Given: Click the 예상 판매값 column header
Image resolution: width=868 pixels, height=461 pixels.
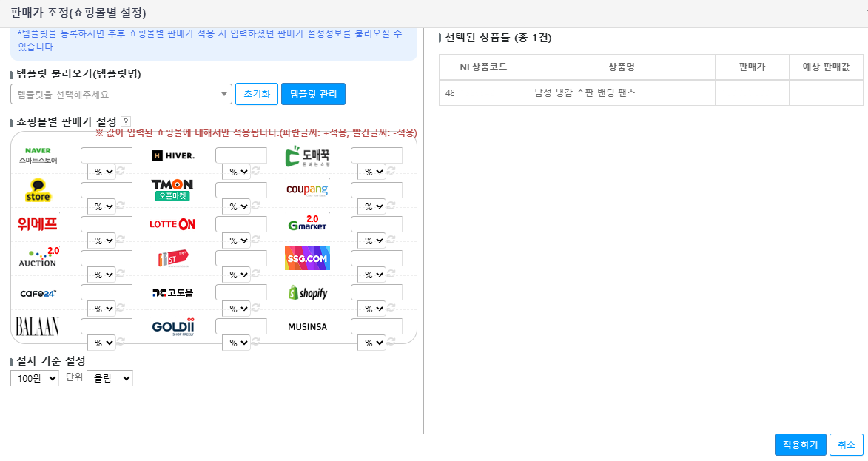Looking at the screenshot, I should point(826,67).
